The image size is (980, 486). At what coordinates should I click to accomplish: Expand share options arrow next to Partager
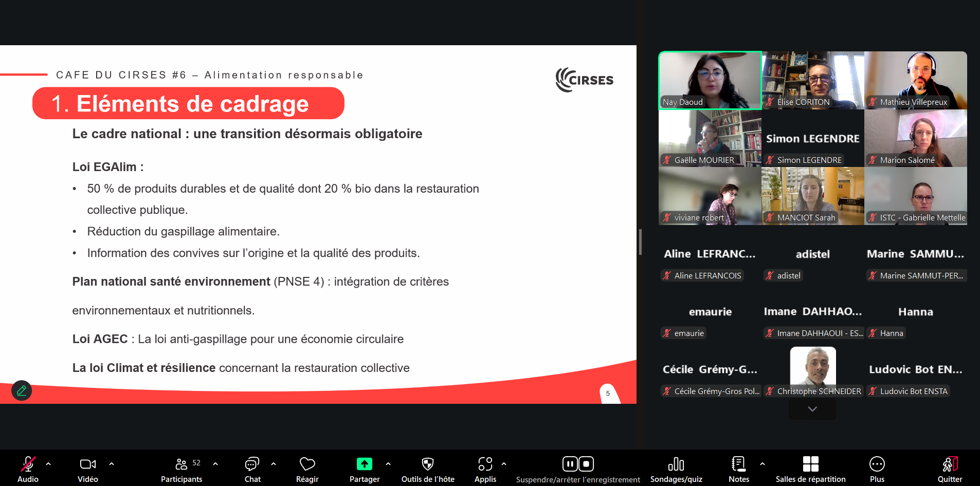388,464
